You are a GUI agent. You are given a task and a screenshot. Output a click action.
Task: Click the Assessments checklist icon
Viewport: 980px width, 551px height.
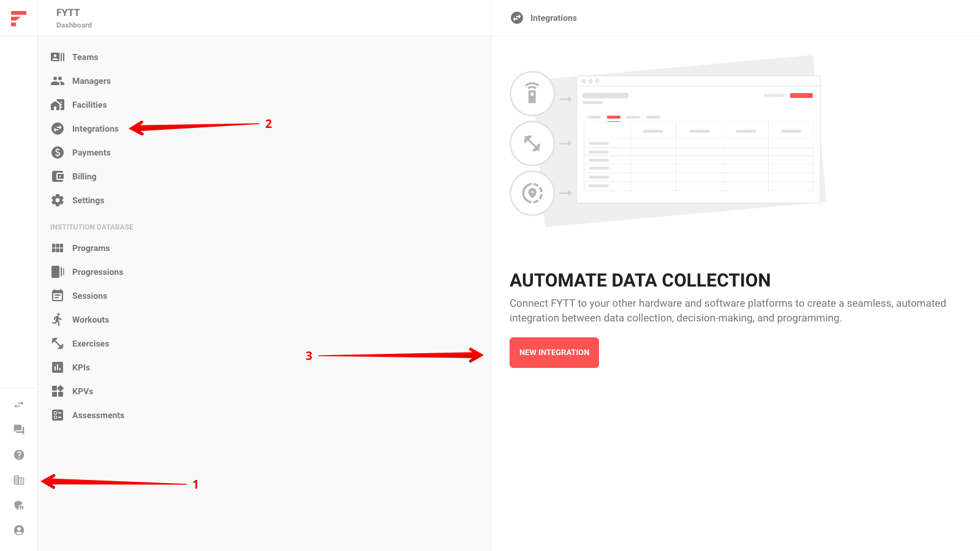58,415
